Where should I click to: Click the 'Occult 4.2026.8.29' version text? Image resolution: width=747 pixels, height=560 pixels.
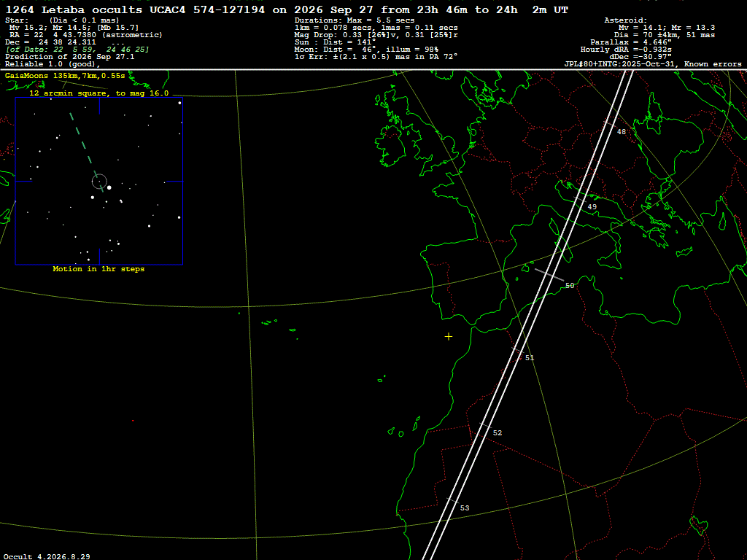[47, 556]
